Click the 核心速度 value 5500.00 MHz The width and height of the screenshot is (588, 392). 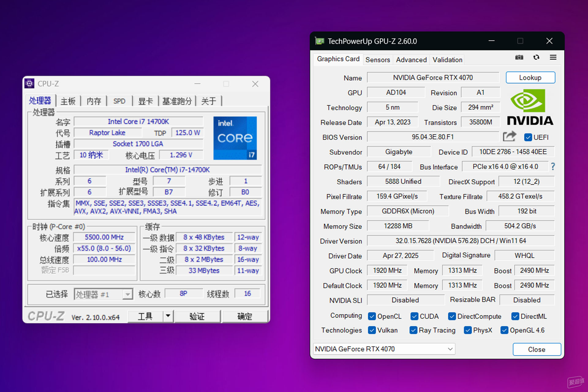tap(104, 237)
